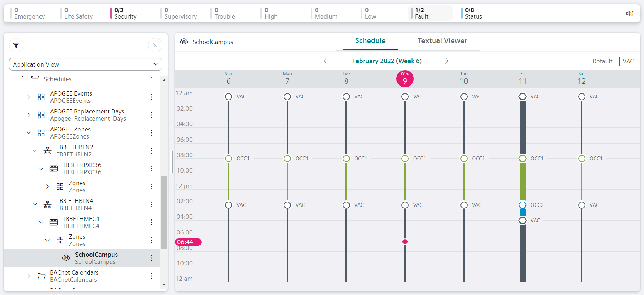Open options menu for APOGEE Events

151,97
